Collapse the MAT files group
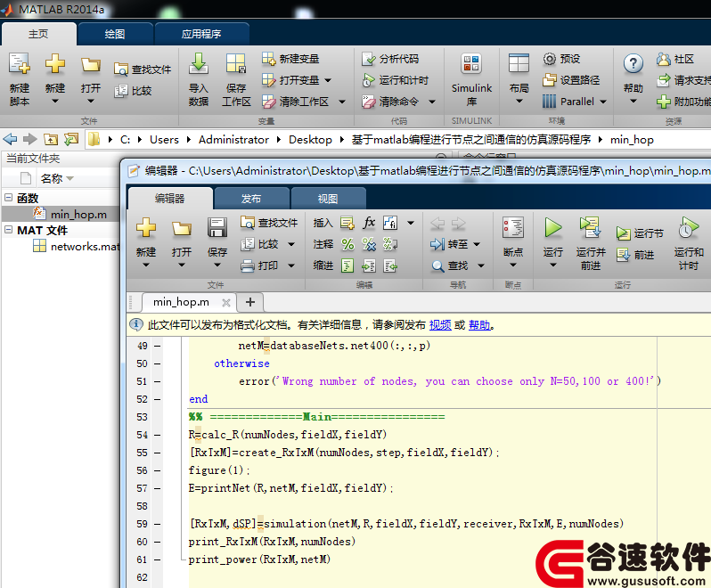Viewport: 711px width, 588px height. (x=8, y=229)
